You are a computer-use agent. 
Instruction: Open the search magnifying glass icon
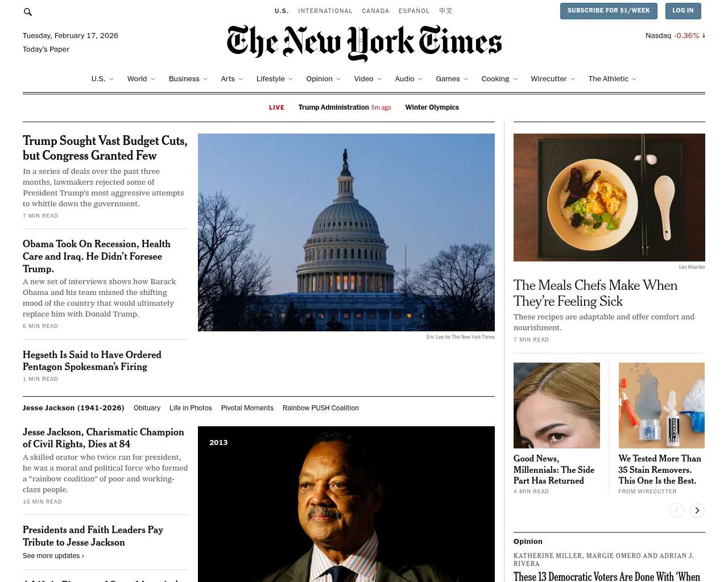pos(28,12)
